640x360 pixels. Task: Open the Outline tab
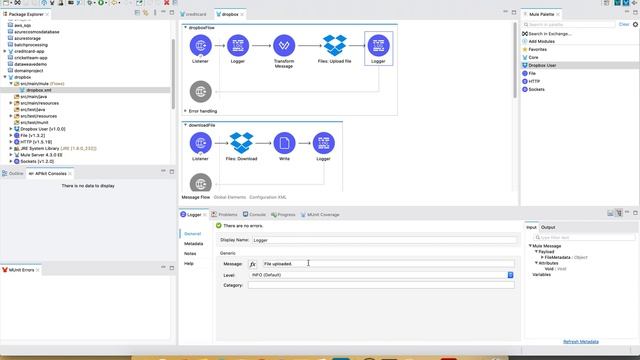[x=13, y=173]
